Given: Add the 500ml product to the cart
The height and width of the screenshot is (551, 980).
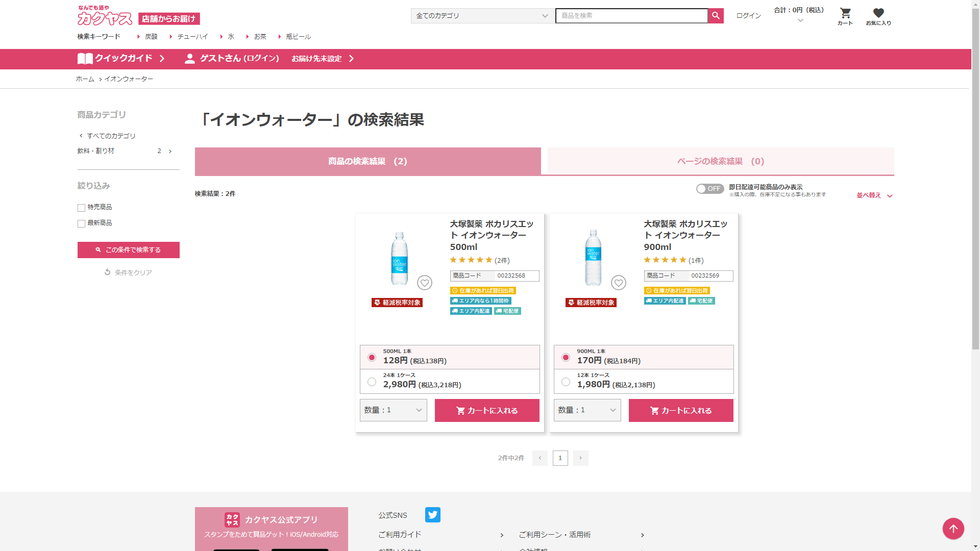Looking at the screenshot, I should tap(486, 410).
